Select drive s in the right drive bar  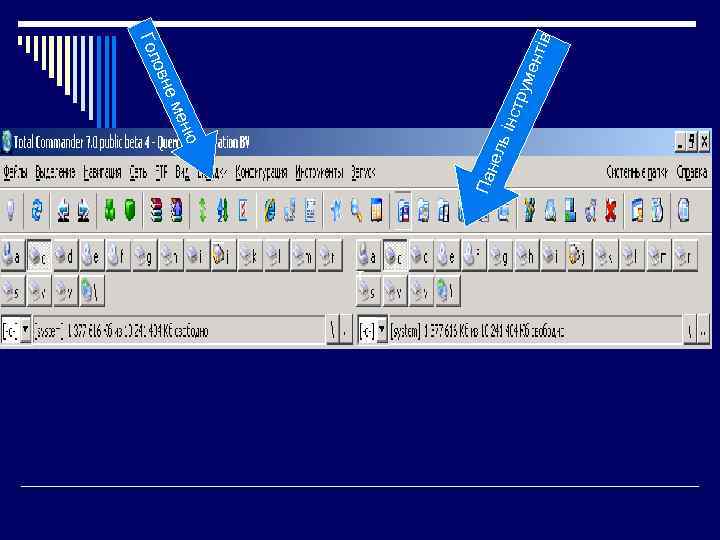coord(368,291)
